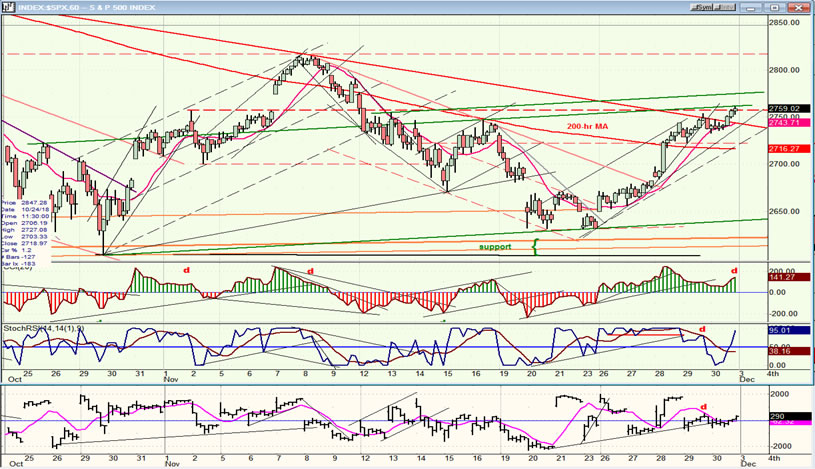
Task: Click the Open 2706.19 data window row
Action: click(24, 223)
